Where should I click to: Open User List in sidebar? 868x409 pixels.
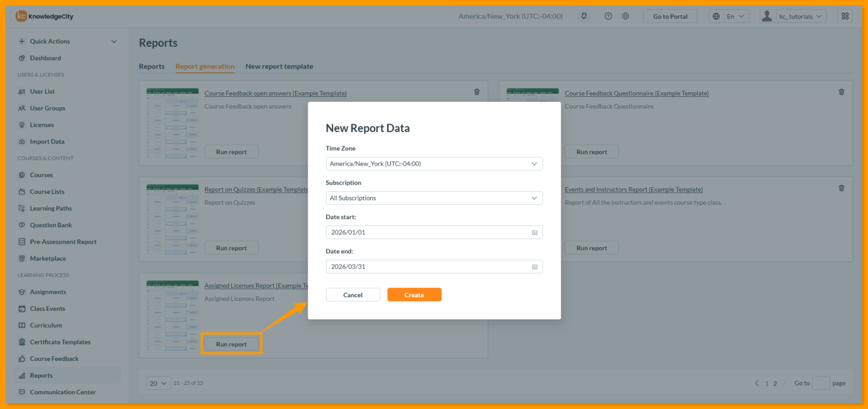(x=42, y=92)
